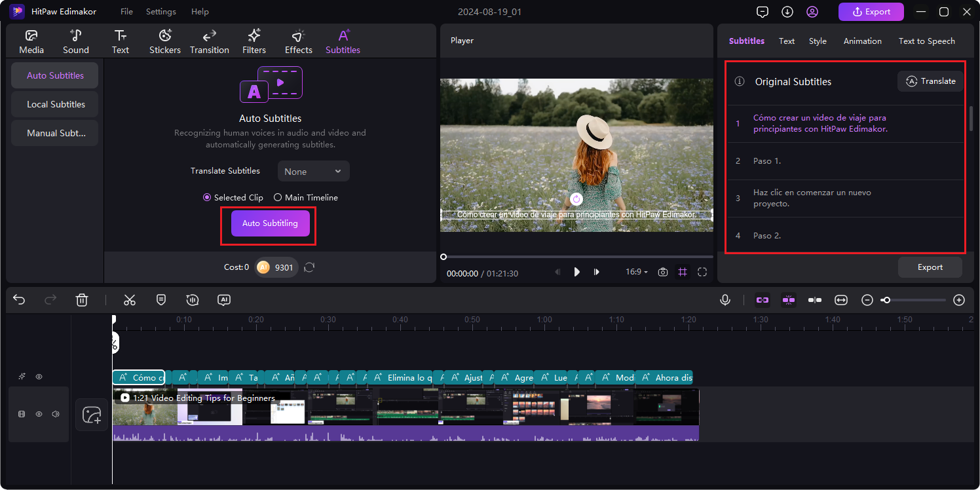Click the purple Export button in title bar
980x490 pixels.
point(871,12)
